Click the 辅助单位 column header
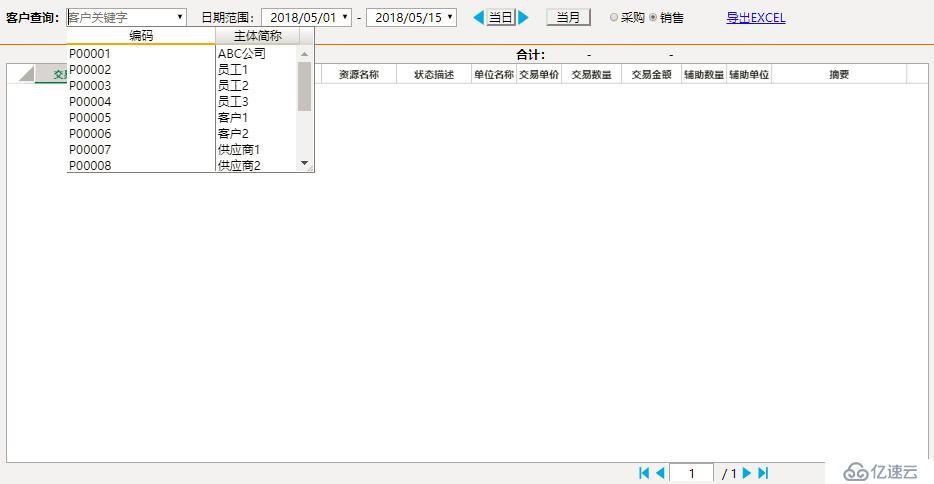Image resolution: width=934 pixels, height=484 pixels. 749,74
